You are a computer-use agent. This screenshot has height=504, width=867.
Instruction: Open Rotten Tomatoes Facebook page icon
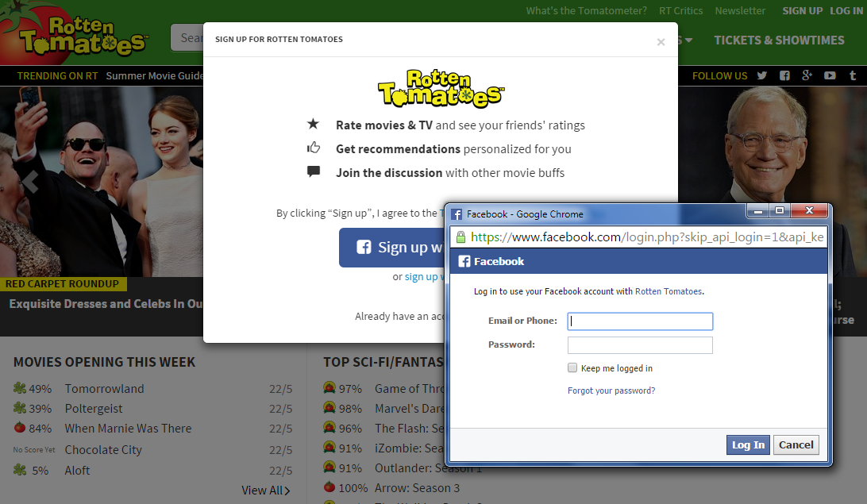pyautogui.click(x=784, y=75)
